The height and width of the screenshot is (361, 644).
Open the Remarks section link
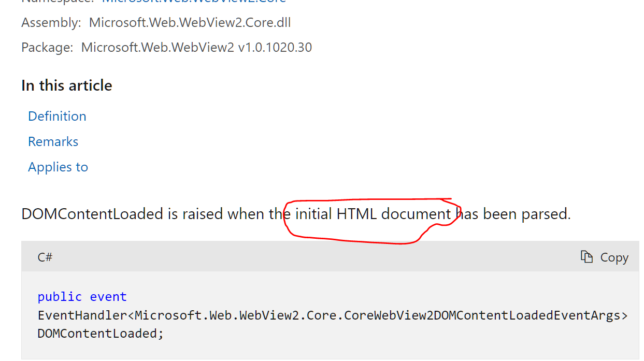(53, 141)
